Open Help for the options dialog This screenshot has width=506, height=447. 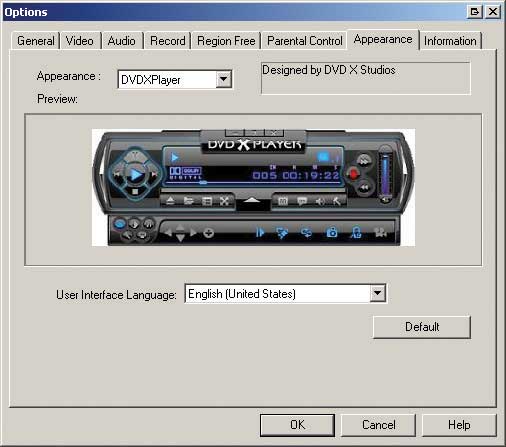pos(459,425)
